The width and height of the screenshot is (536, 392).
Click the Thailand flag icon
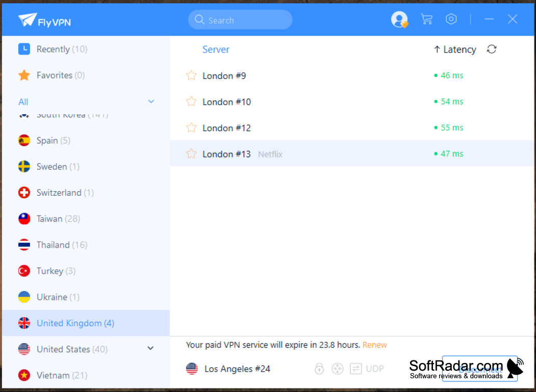pos(24,245)
